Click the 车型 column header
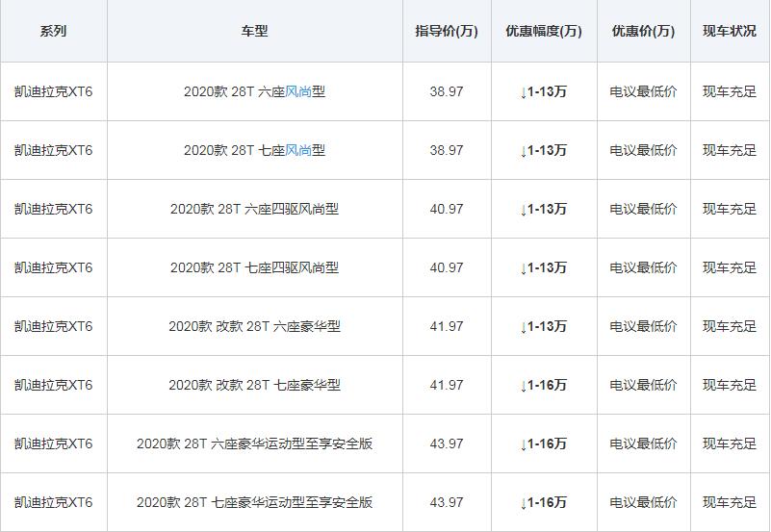771x532 pixels. [x=254, y=31]
